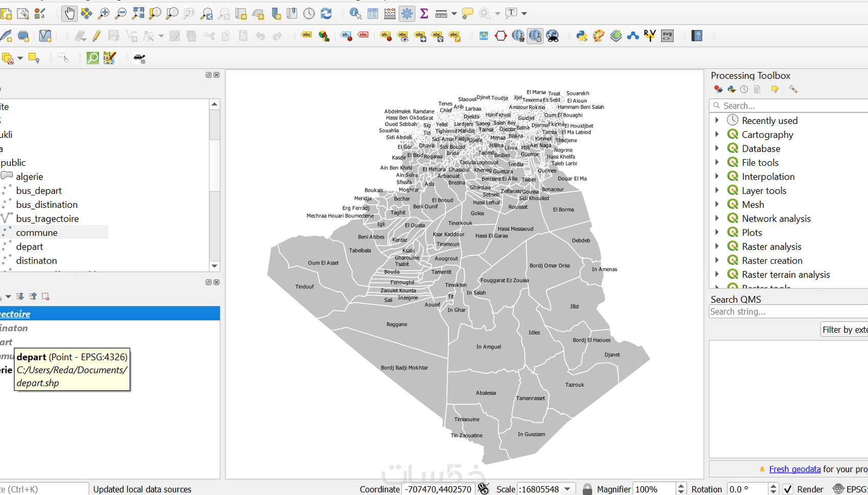Click the highlighted tragectoire layer in Layers panel
Viewport: 868px width, 495px height.
tap(110, 313)
